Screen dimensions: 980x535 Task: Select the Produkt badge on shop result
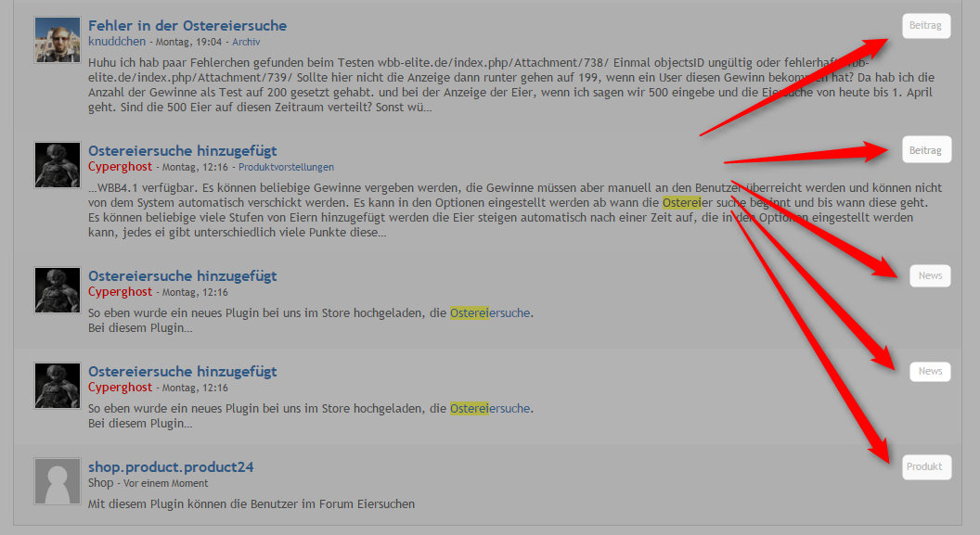tap(926, 466)
